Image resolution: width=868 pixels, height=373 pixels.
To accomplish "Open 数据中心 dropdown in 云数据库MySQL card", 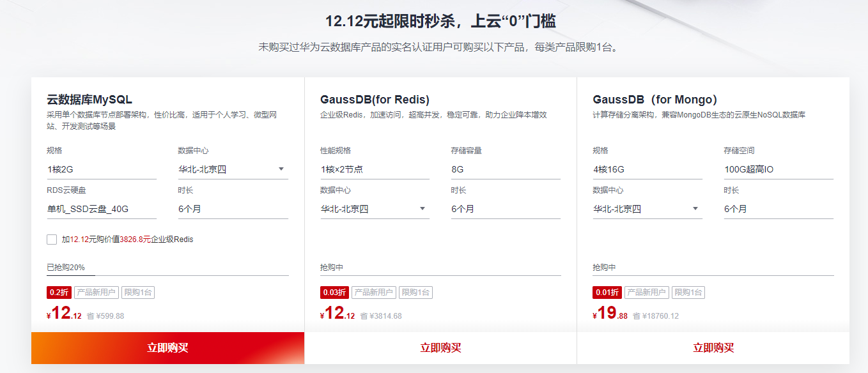I will click(x=233, y=169).
